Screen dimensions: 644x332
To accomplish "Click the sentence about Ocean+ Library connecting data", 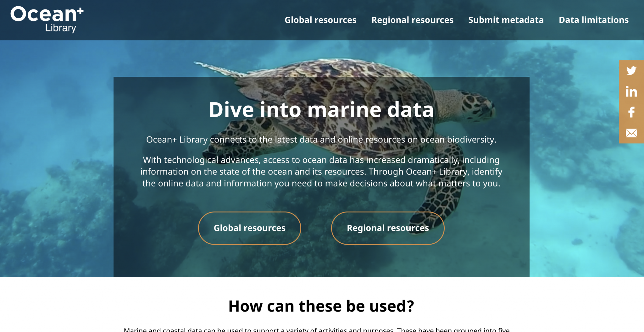I will pyautogui.click(x=321, y=140).
